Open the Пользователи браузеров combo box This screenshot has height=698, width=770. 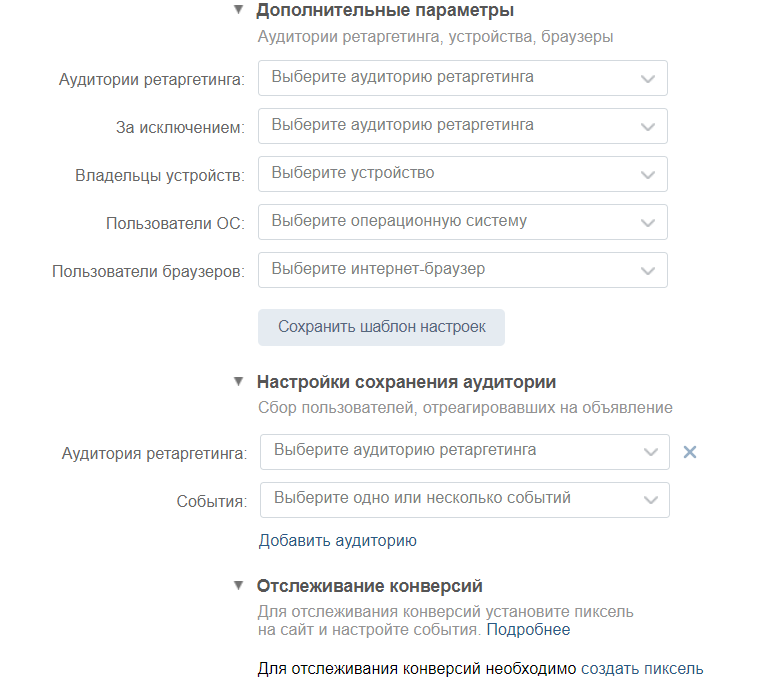463,270
